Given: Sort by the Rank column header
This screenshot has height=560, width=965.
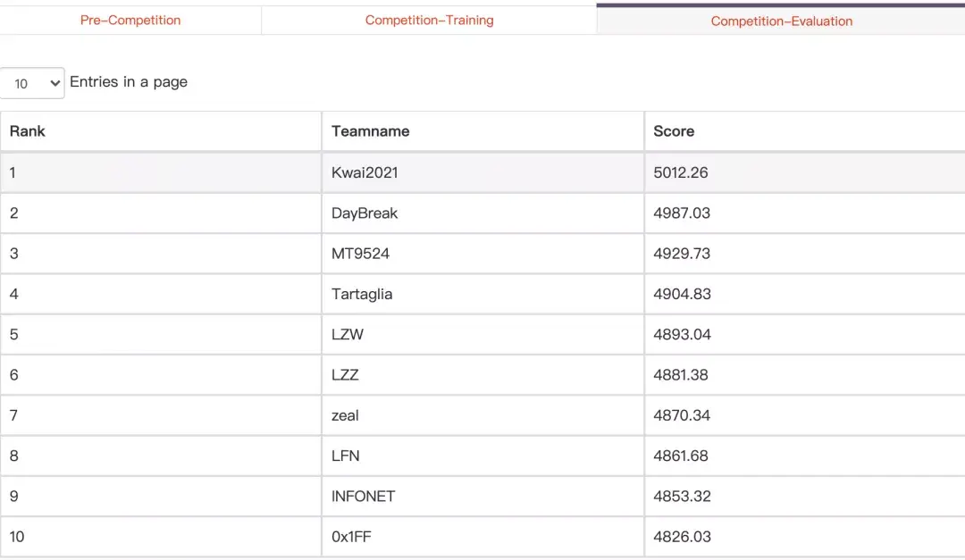Looking at the screenshot, I should point(28,131).
